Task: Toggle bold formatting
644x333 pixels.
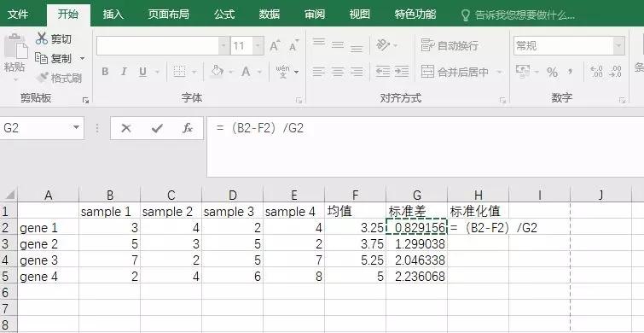Action: [x=105, y=72]
